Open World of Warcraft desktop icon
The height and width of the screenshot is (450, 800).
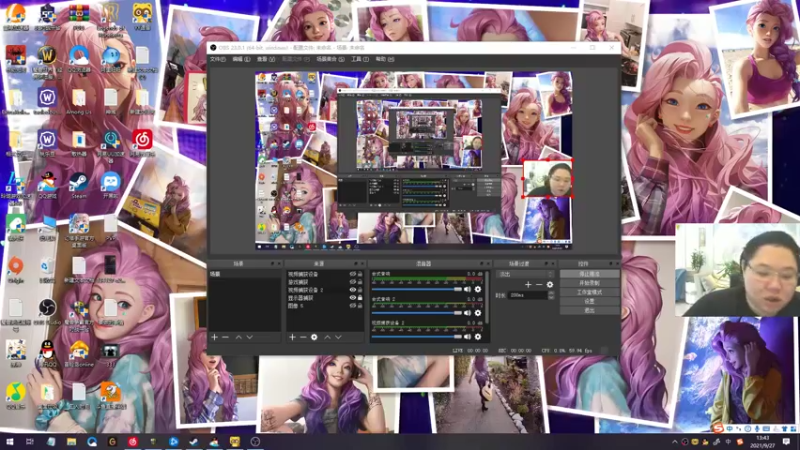tap(47, 60)
